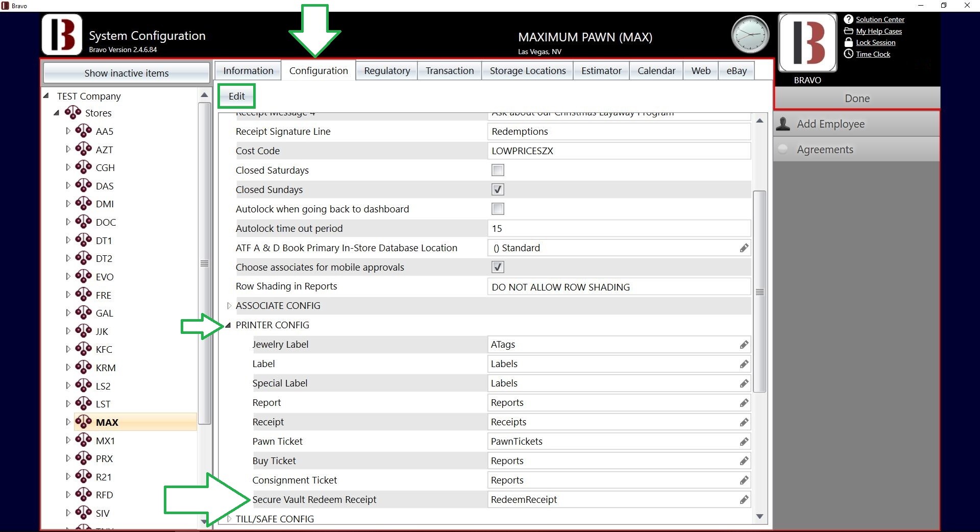980x532 pixels.
Task: Click the pencil icon for Secure Vault Redeem Receipt
Action: coord(744,500)
